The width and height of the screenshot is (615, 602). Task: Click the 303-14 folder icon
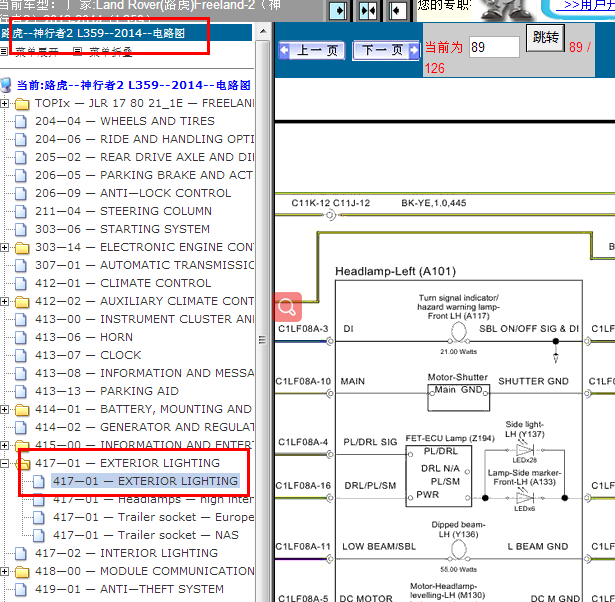(22, 248)
